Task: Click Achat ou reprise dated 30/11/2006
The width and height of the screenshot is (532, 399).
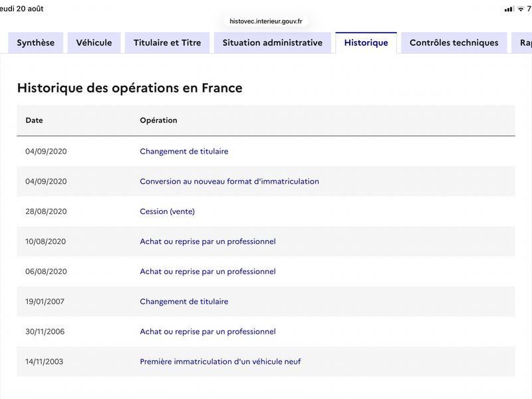Action: click(x=207, y=331)
